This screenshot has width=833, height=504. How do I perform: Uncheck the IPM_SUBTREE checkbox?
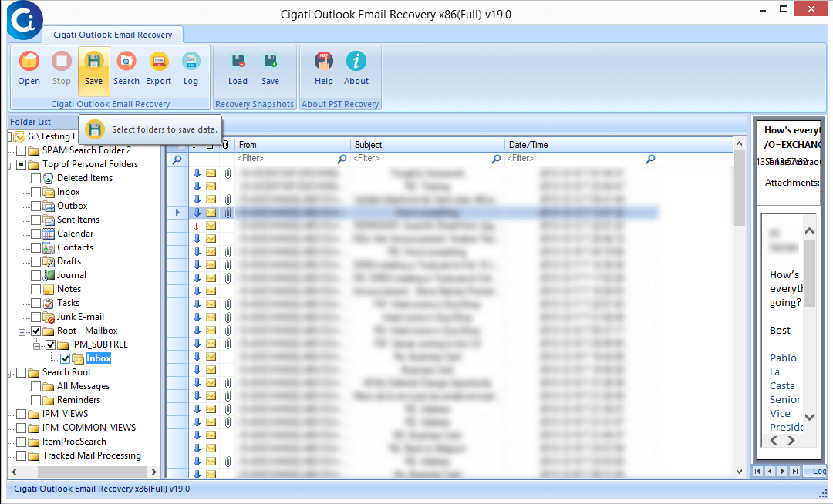[50, 344]
